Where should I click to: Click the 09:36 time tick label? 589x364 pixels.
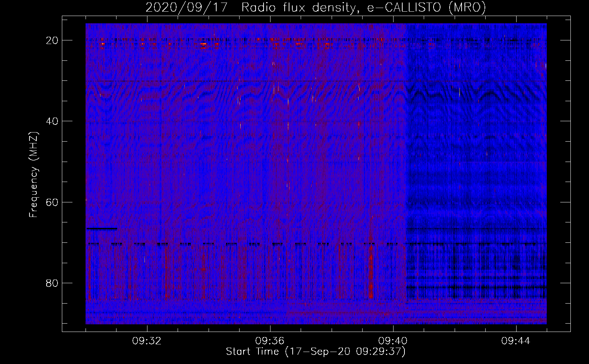270,341
